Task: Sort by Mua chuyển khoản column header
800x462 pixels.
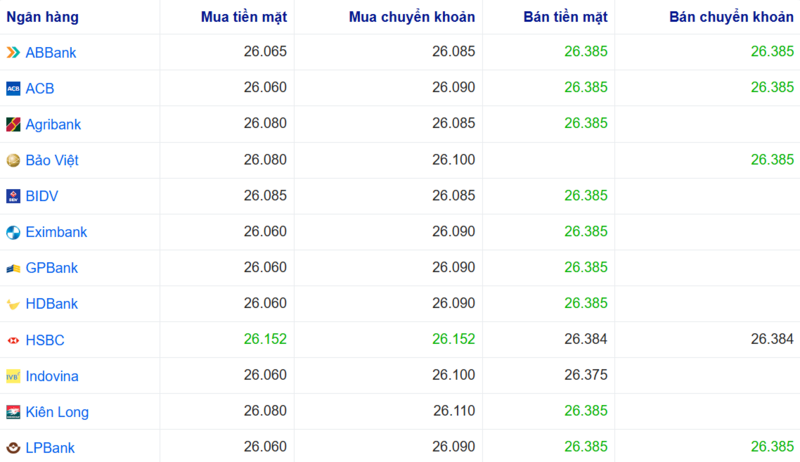Action: click(412, 17)
